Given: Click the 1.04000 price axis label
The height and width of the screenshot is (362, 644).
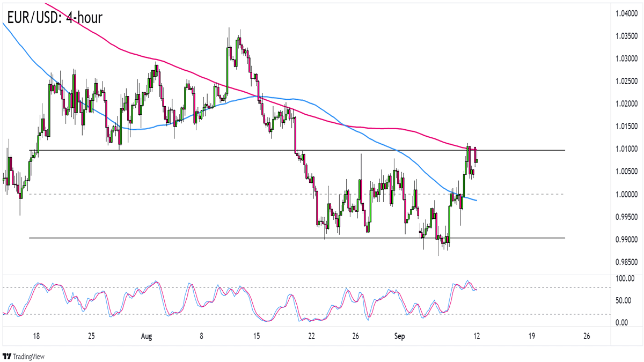Looking at the screenshot, I should coord(627,12).
